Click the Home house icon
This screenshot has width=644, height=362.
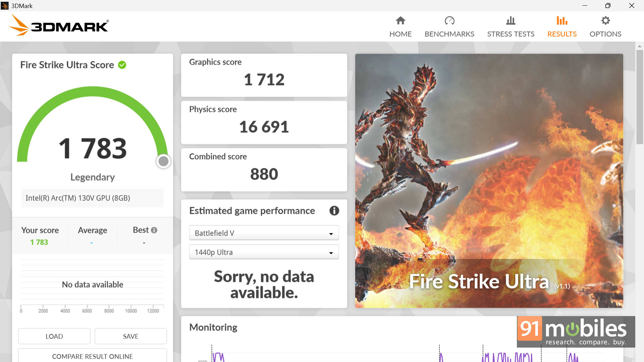click(400, 21)
